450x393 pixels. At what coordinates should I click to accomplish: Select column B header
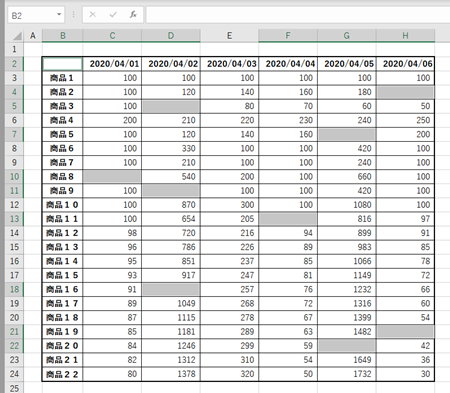click(x=62, y=36)
